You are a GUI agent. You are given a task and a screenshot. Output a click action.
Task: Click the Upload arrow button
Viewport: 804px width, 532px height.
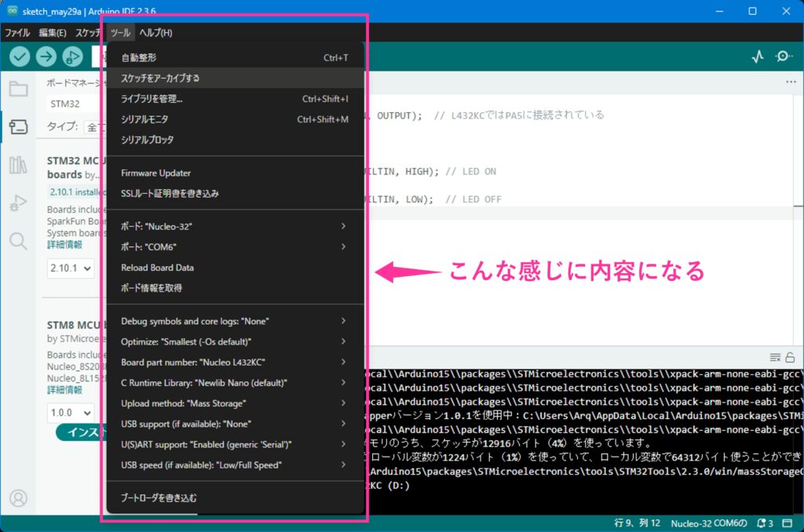point(46,56)
